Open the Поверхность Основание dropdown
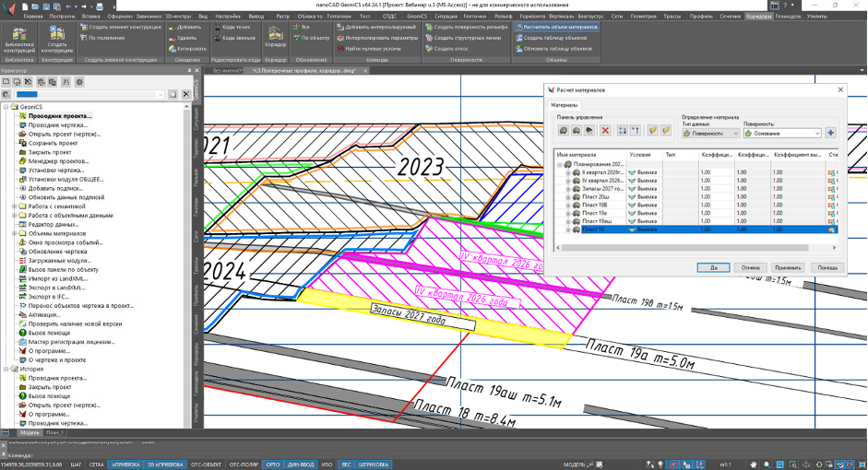 point(783,133)
